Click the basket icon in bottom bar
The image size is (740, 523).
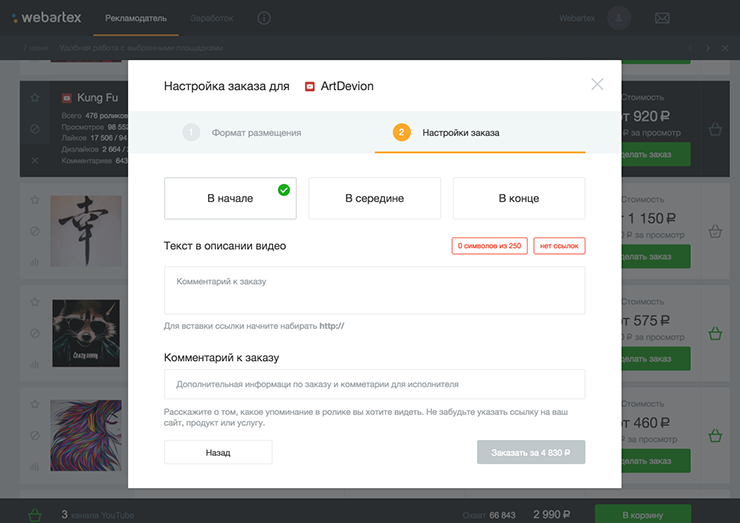[x=35, y=514]
